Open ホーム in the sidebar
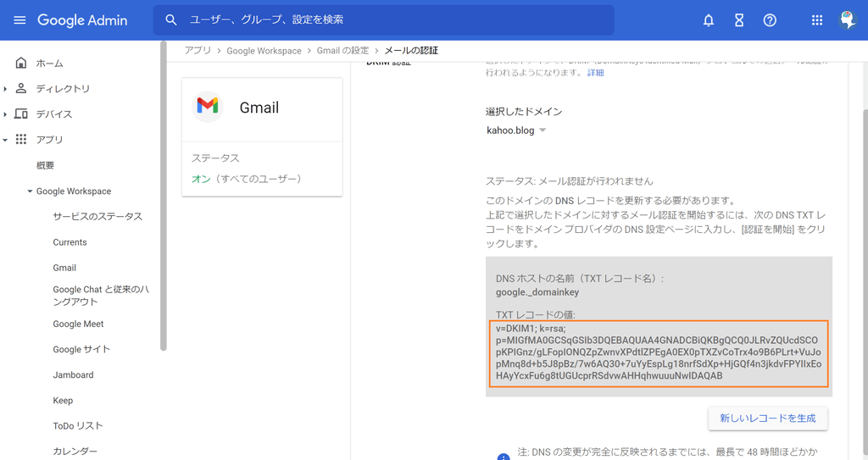Viewport: 868px width, 460px height. coord(50,63)
